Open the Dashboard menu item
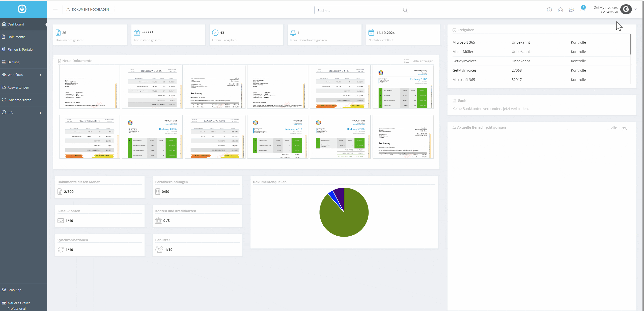 23,24
